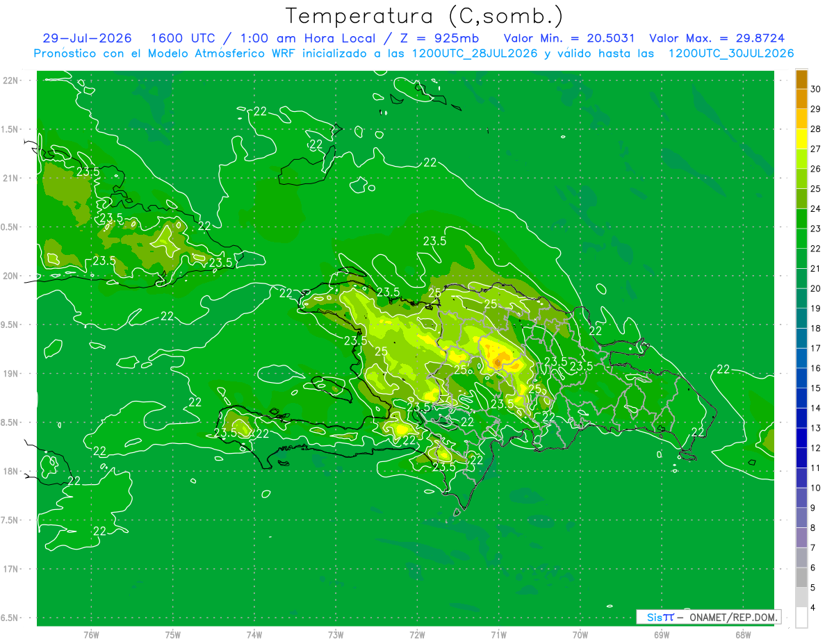Click the title 'Temperatura (C,somb.)'

425,16
